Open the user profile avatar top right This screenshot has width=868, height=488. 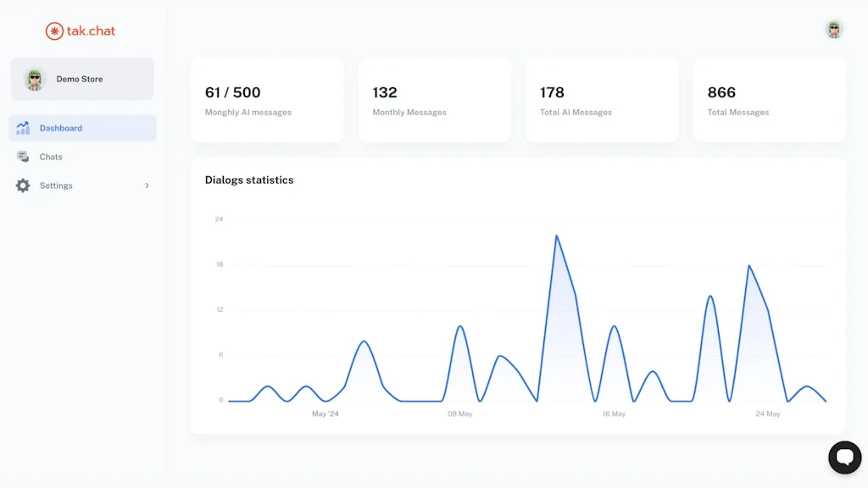pos(833,30)
